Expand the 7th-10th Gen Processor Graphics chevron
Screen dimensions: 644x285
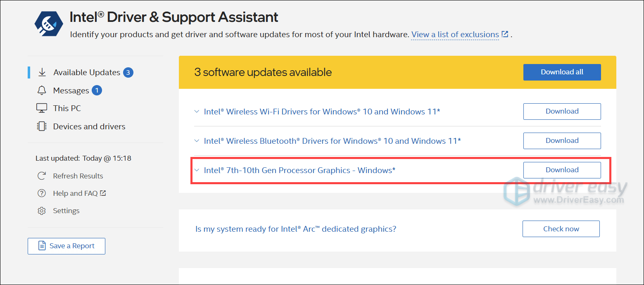coord(197,170)
